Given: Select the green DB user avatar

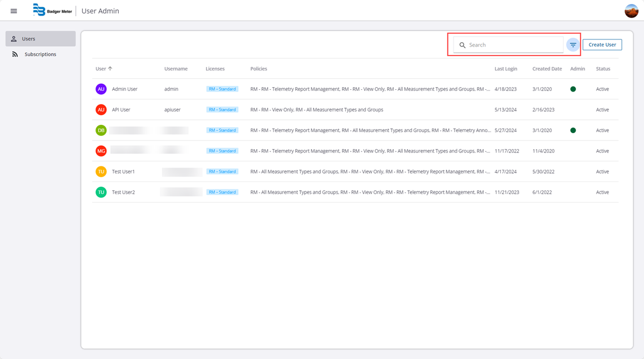Looking at the screenshot, I should 101,130.
